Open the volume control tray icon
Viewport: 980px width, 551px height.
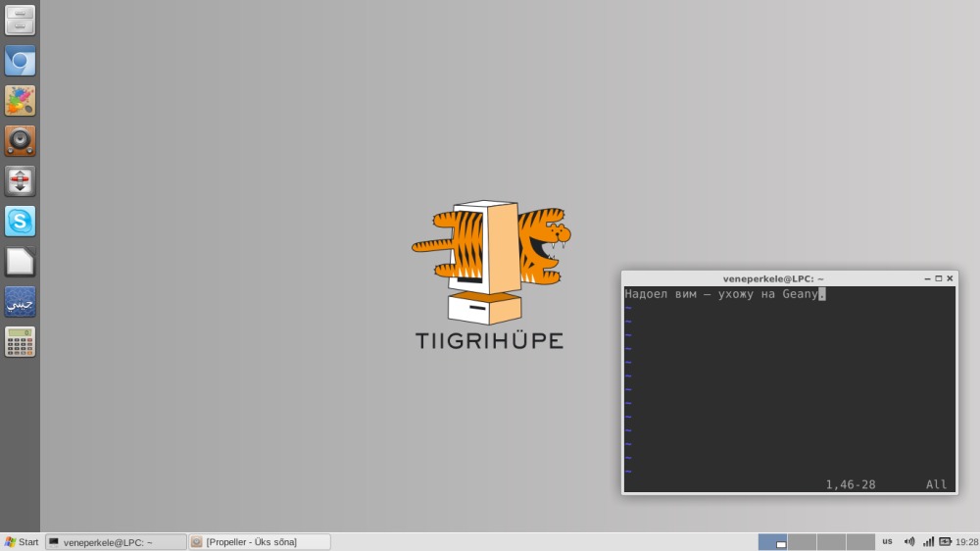click(x=909, y=541)
